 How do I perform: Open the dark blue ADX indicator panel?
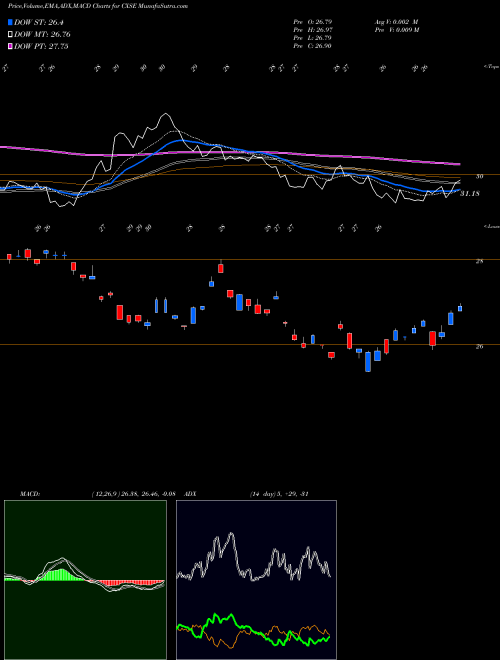256,580
